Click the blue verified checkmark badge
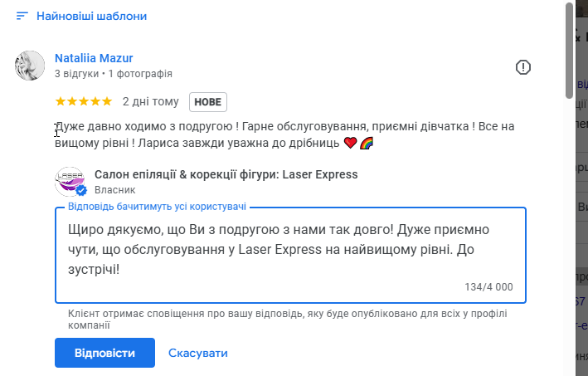The height and width of the screenshot is (376, 588). (81, 191)
